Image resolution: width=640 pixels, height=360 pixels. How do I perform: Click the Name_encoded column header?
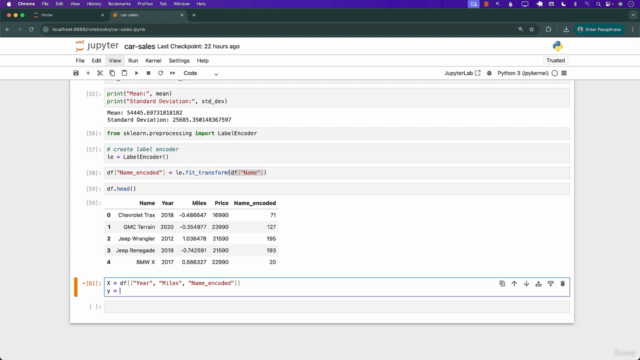[x=255, y=203]
